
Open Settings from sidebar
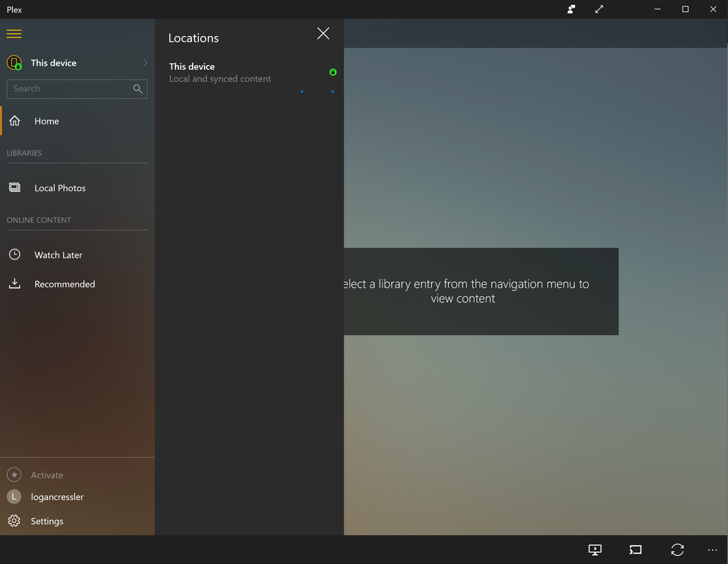pyautogui.click(x=47, y=521)
